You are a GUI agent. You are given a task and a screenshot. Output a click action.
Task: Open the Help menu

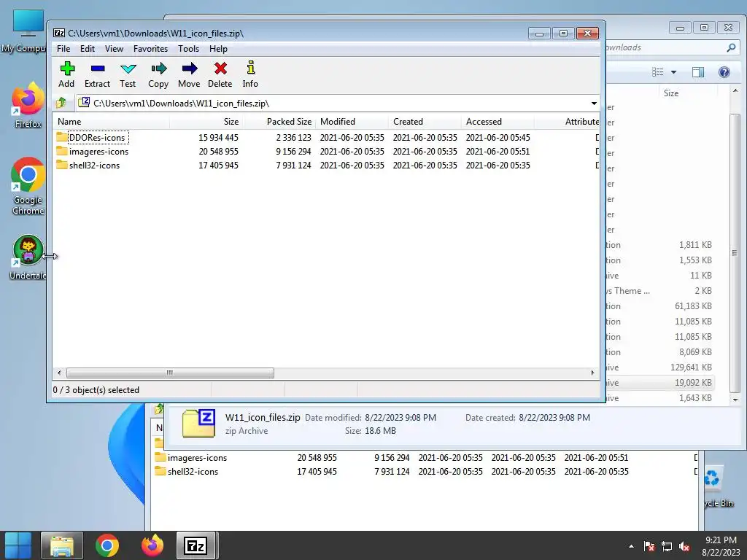tap(218, 49)
